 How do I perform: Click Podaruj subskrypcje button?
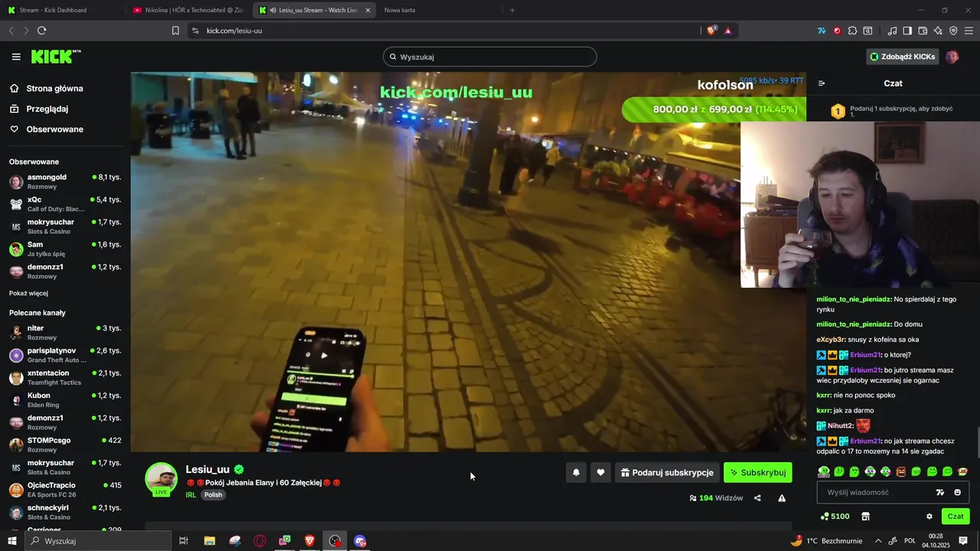pyautogui.click(x=666, y=473)
